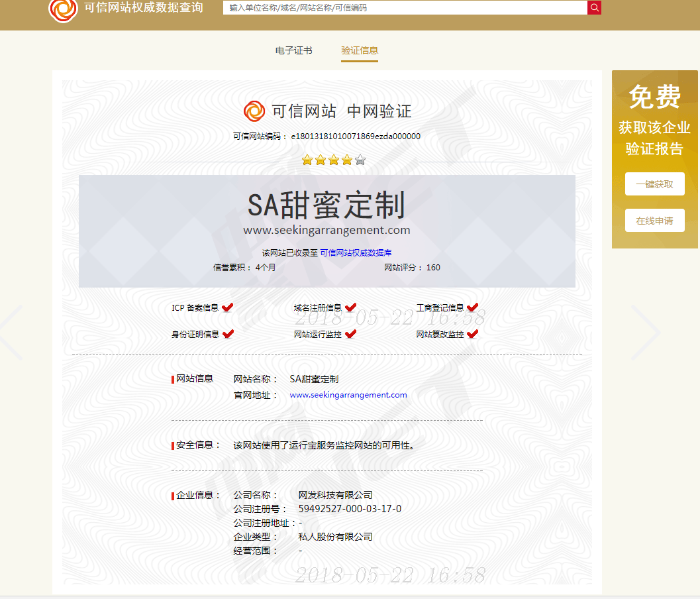
Task: Click the 网站运行监控 label
Action: point(317,334)
